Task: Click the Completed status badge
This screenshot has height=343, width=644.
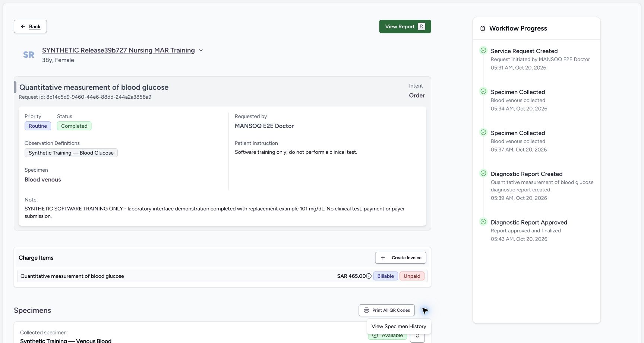Action: tap(74, 126)
